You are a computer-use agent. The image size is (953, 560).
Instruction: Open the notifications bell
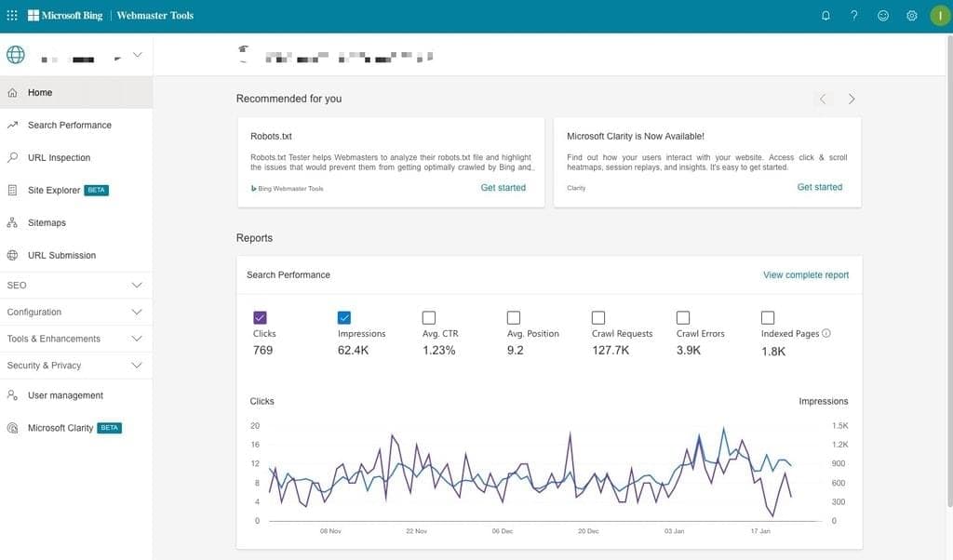pos(825,16)
